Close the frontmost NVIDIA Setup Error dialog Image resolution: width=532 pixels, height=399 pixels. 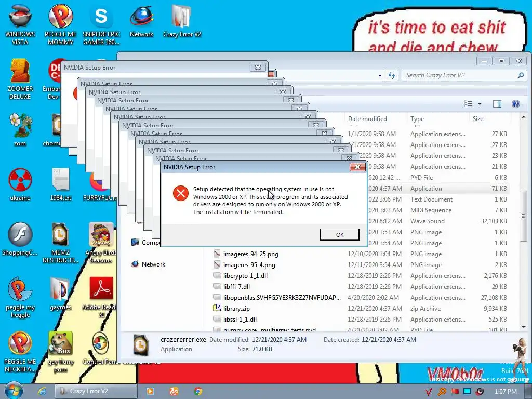pos(357,167)
